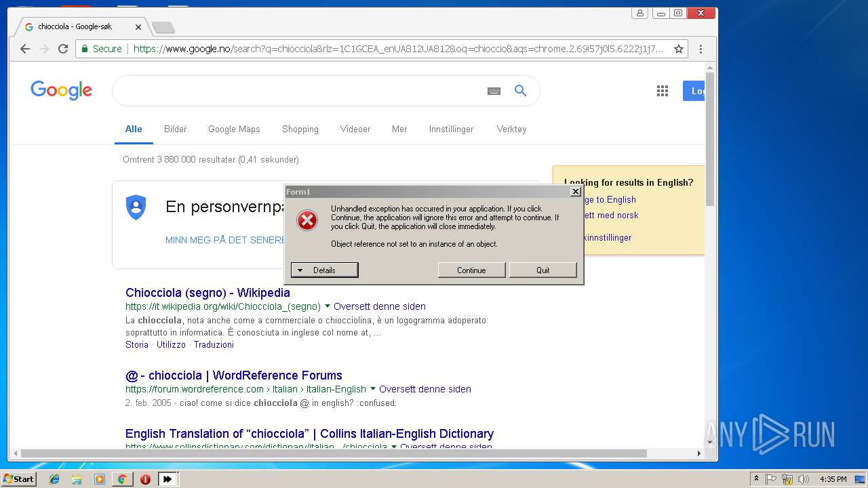
Task: Click the blue sign-in button next to the apps grid
Action: (694, 91)
